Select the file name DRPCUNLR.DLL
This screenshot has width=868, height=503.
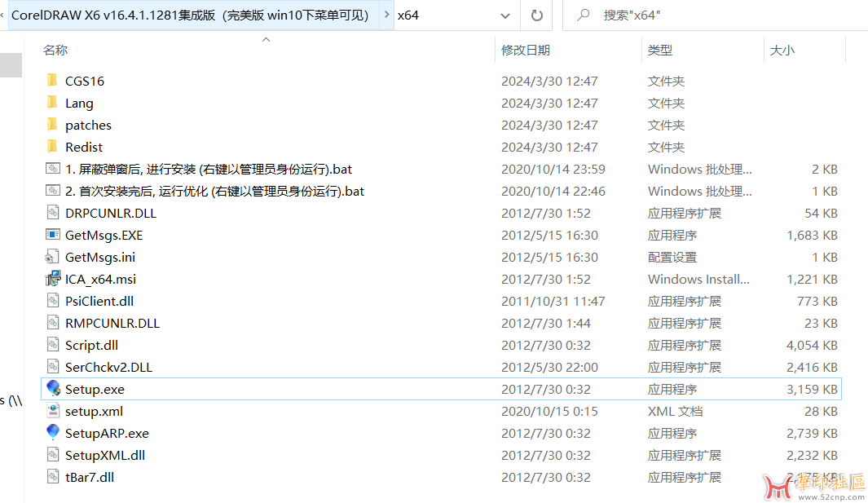[x=111, y=214]
